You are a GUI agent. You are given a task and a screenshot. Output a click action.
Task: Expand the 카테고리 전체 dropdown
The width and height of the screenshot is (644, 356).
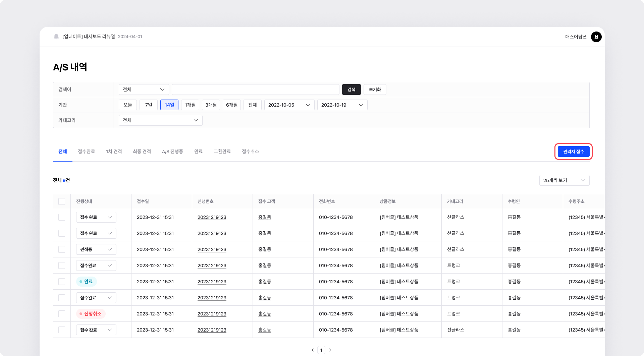(x=160, y=120)
